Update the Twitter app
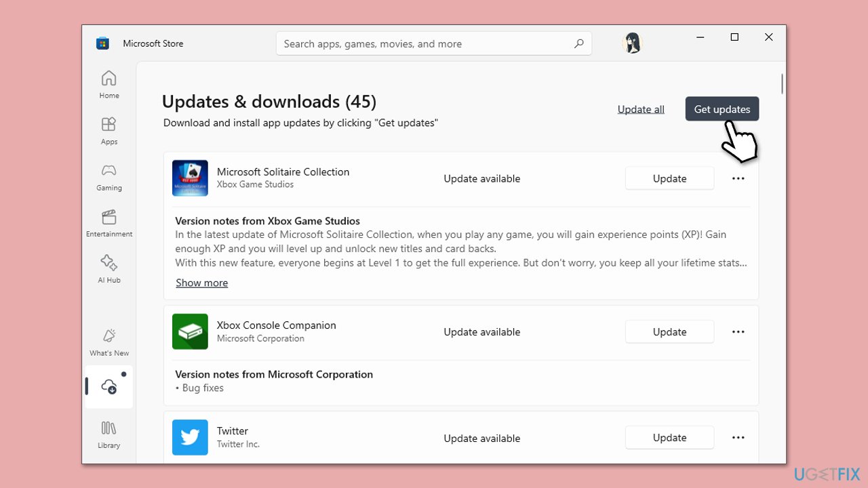 [669, 438]
